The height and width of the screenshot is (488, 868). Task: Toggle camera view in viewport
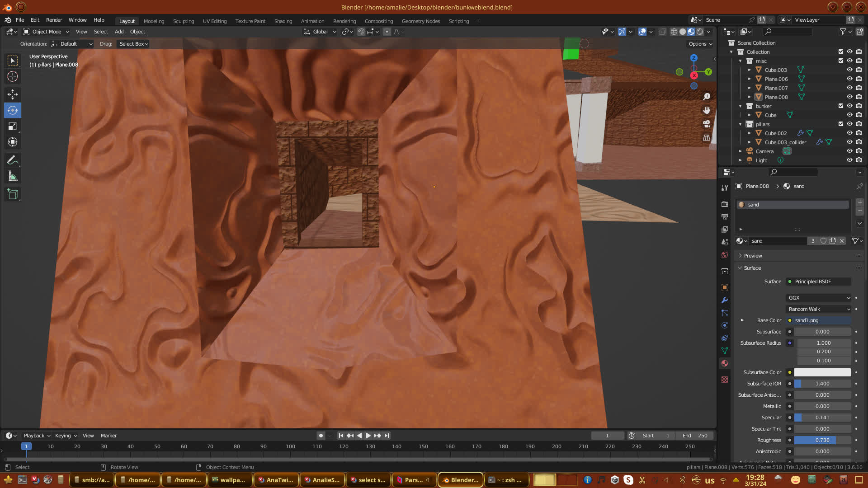pos(707,124)
